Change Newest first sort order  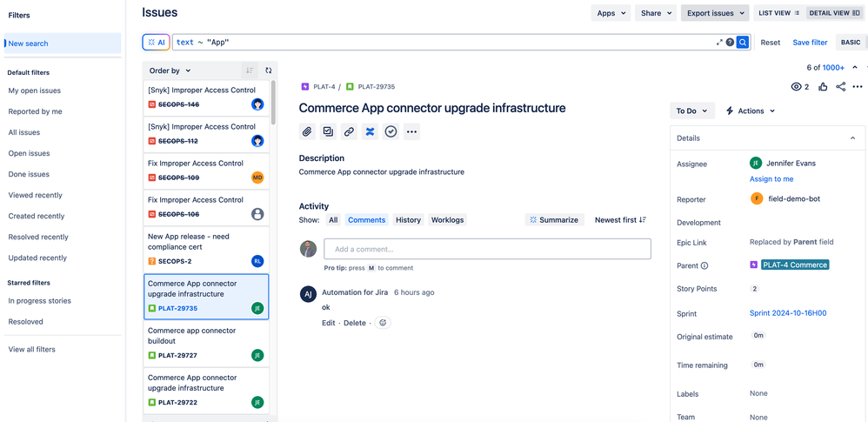click(x=620, y=220)
